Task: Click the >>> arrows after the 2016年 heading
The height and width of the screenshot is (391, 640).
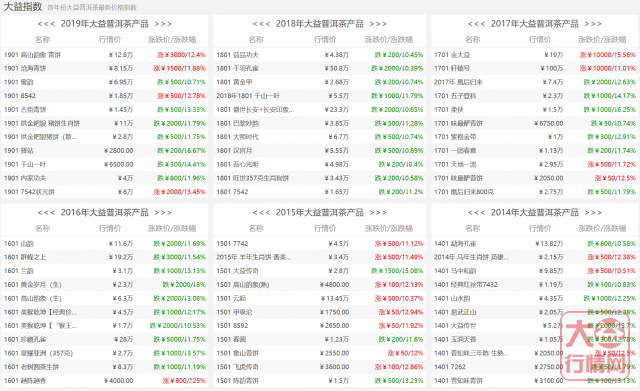Action: coord(163,213)
